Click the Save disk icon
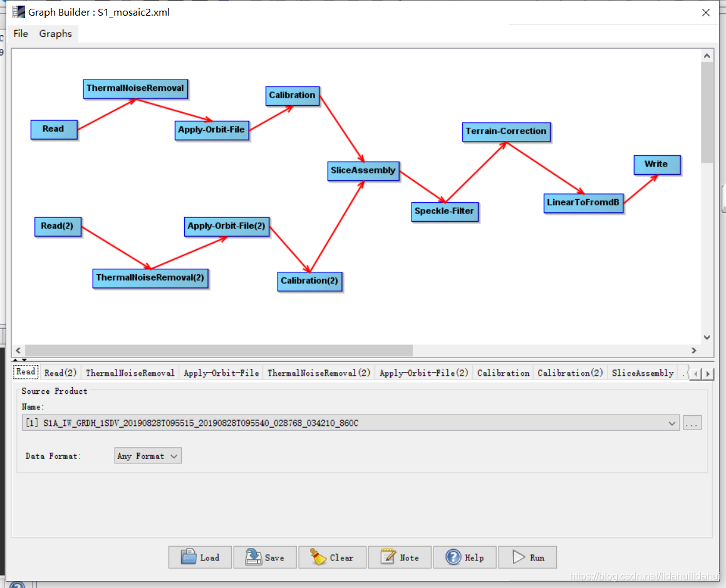The width and height of the screenshot is (726, 588). pos(253,557)
